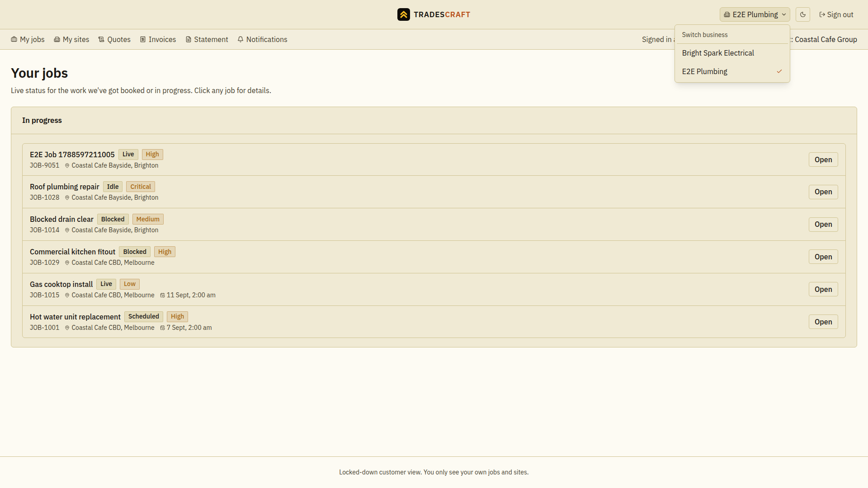Viewport: 868px width, 488px height.
Task: Open the Blocked drain clear job
Action: 823,224
